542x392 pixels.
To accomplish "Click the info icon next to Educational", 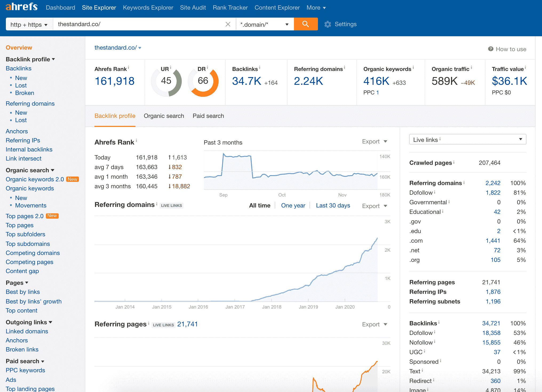I will click(443, 211).
